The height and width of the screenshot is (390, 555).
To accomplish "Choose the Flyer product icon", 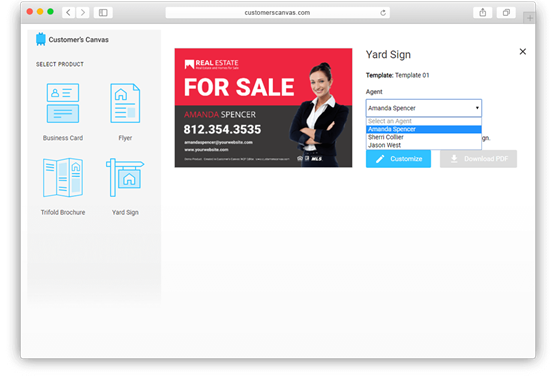I will [x=125, y=103].
